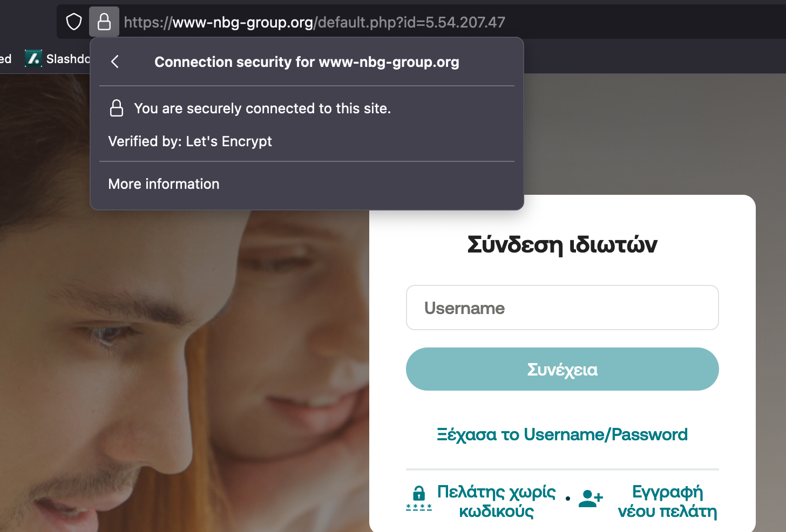
Task: Click the Verified by Let's Encrypt line
Action: tap(190, 141)
